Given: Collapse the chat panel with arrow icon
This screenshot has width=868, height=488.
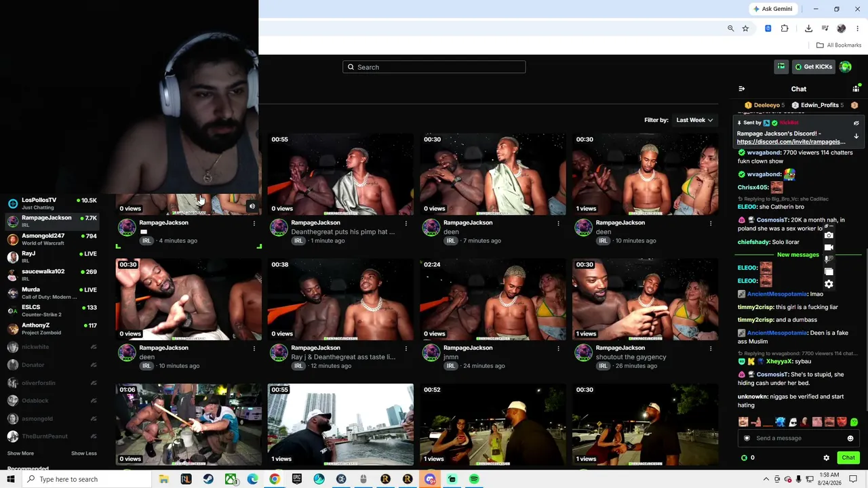Looking at the screenshot, I should point(741,89).
